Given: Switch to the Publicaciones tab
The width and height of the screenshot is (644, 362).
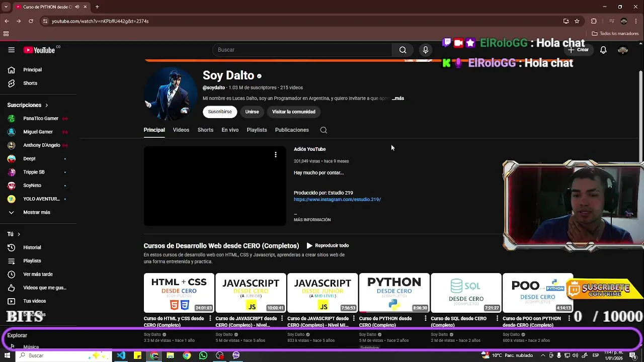Looking at the screenshot, I should pos(292,130).
